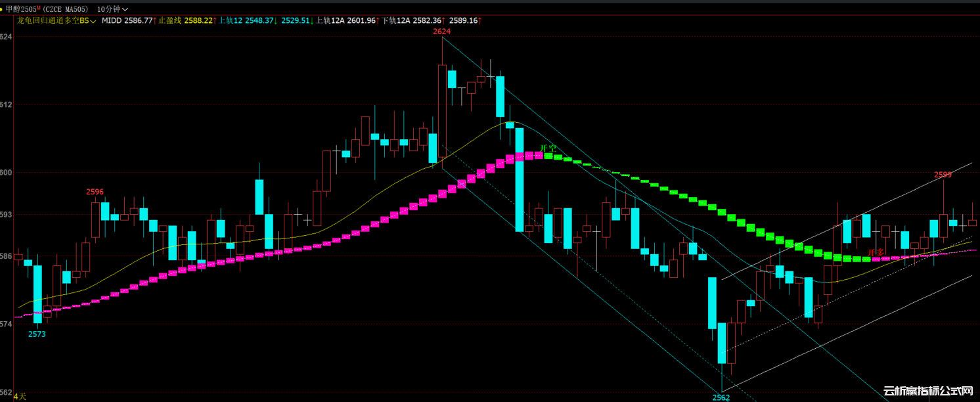The width and height of the screenshot is (980, 402).
Task: Click the 2562 low price label
Action: click(721, 397)
